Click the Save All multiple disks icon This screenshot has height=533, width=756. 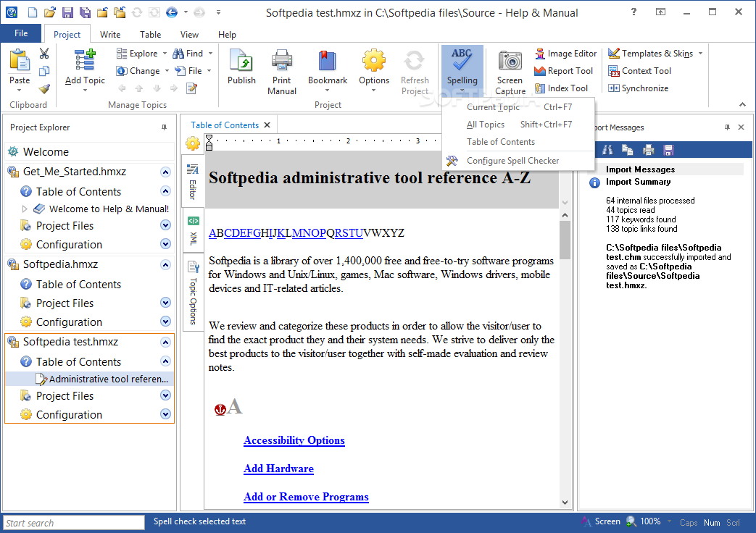click(85, 12)
